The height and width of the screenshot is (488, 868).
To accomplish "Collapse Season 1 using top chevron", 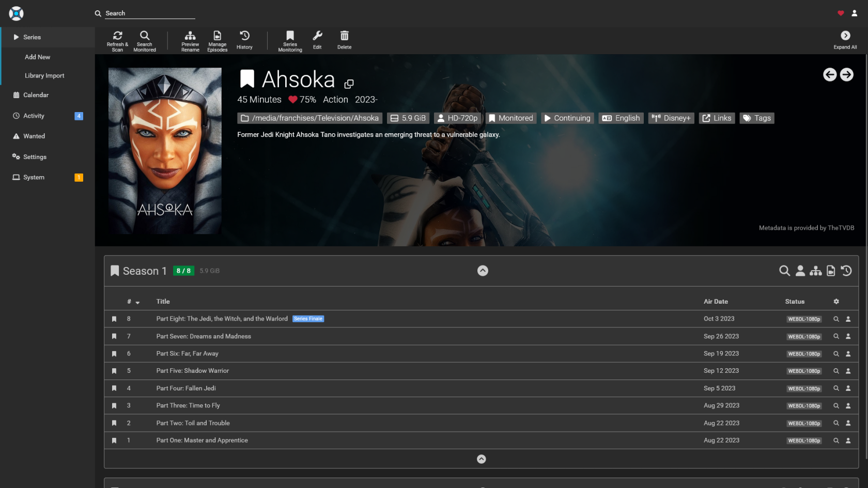I will click(x=483, y=271).
